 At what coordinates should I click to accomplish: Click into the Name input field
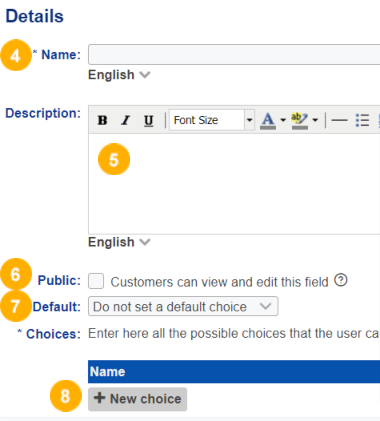234,54
